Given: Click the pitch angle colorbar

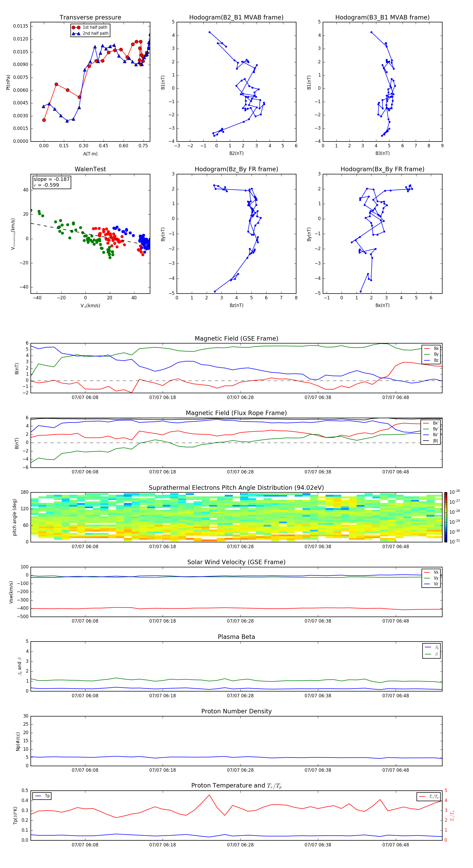Looking at the screenshot, I should [x=446, y=517].
